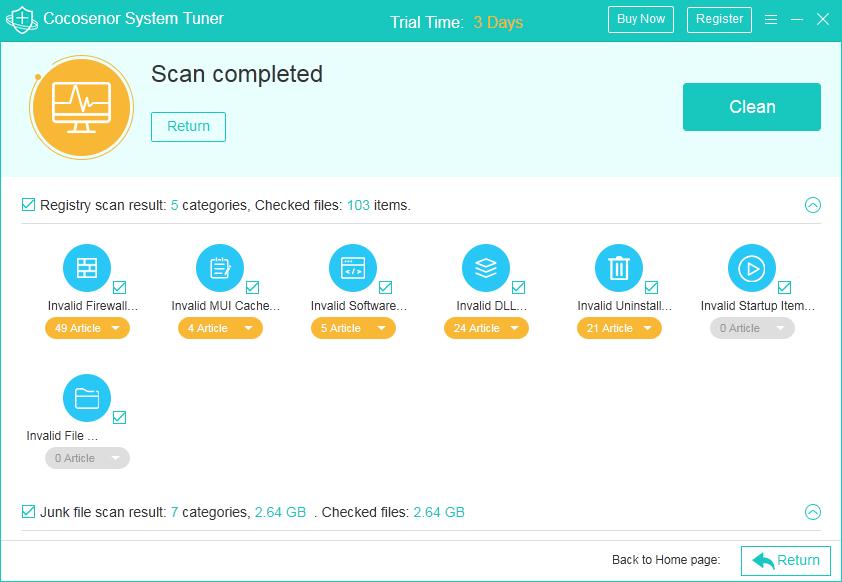
Task: Click the Invalid Startup Item play icon
Action: (x=752, y=268)
